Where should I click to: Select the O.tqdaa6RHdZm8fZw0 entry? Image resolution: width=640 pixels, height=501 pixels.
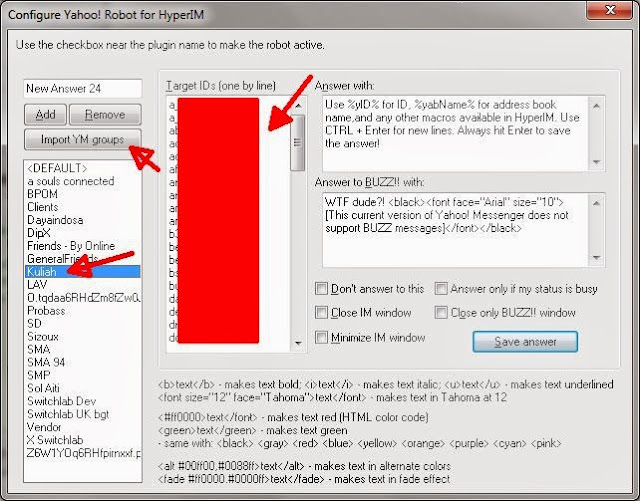pyautogui.click(x=83, y=298)
